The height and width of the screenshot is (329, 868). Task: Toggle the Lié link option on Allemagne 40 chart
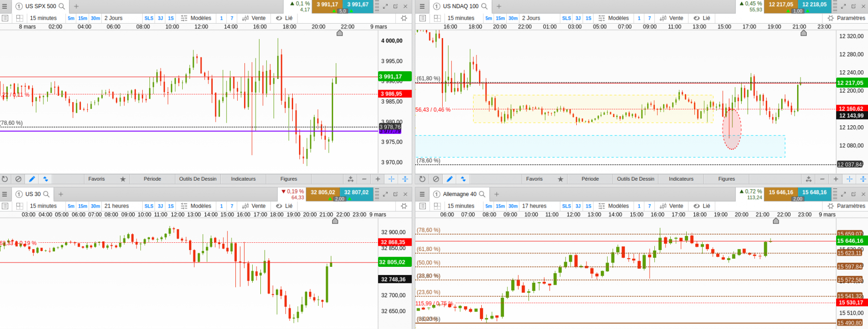tap(702, 206)
